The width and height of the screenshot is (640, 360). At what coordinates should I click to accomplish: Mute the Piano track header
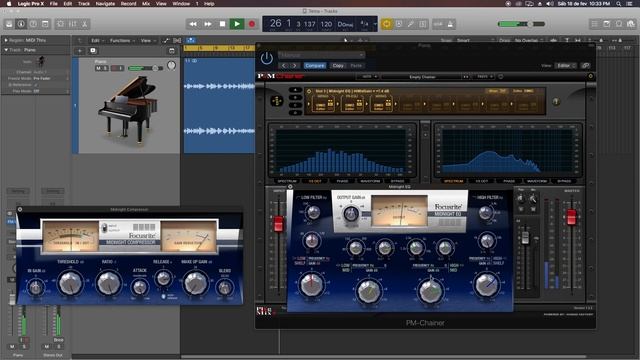tap(98, 68)
